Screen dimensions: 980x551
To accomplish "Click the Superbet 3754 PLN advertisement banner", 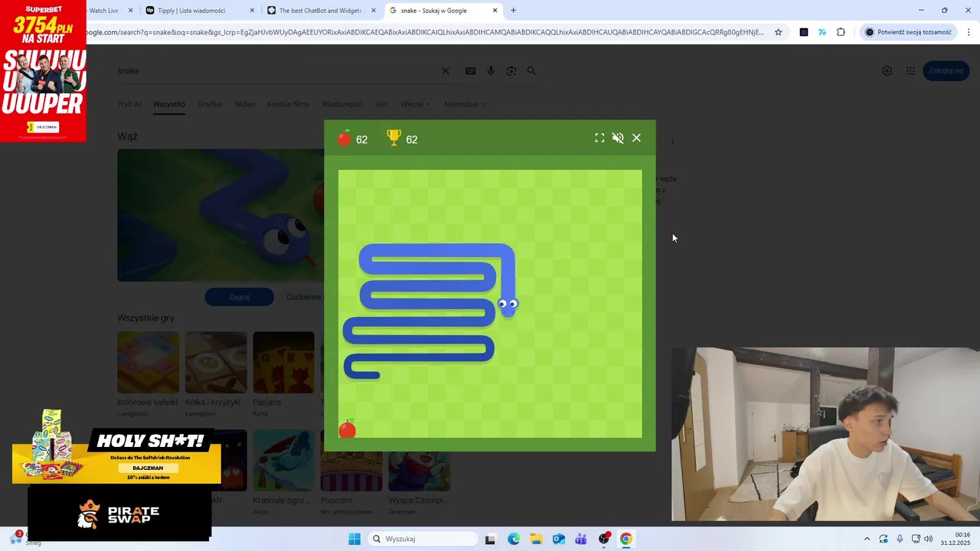I will pyautogui.click(x=43, y=71).
